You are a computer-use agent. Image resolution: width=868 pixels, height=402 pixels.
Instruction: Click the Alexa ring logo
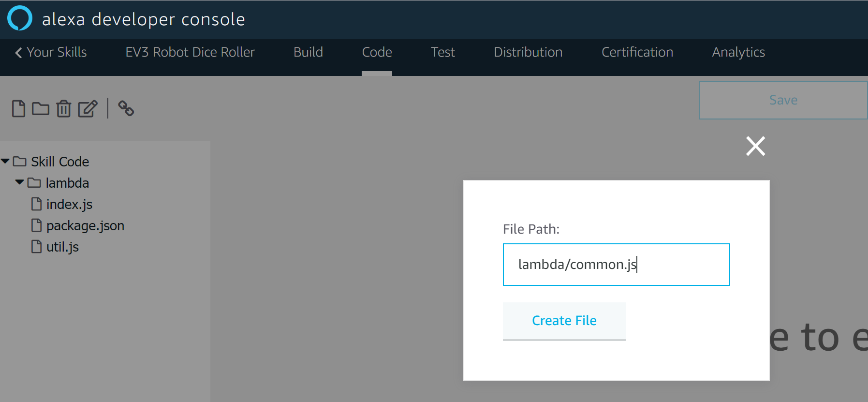20,18
